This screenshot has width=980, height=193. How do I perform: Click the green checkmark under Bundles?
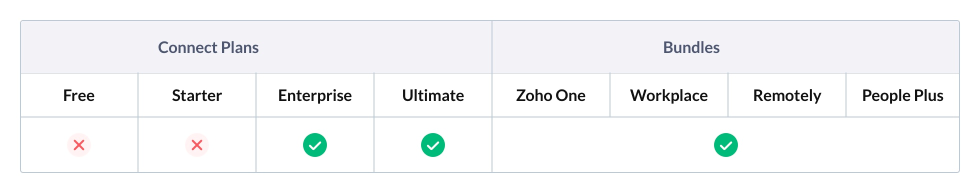coord(725,145)
